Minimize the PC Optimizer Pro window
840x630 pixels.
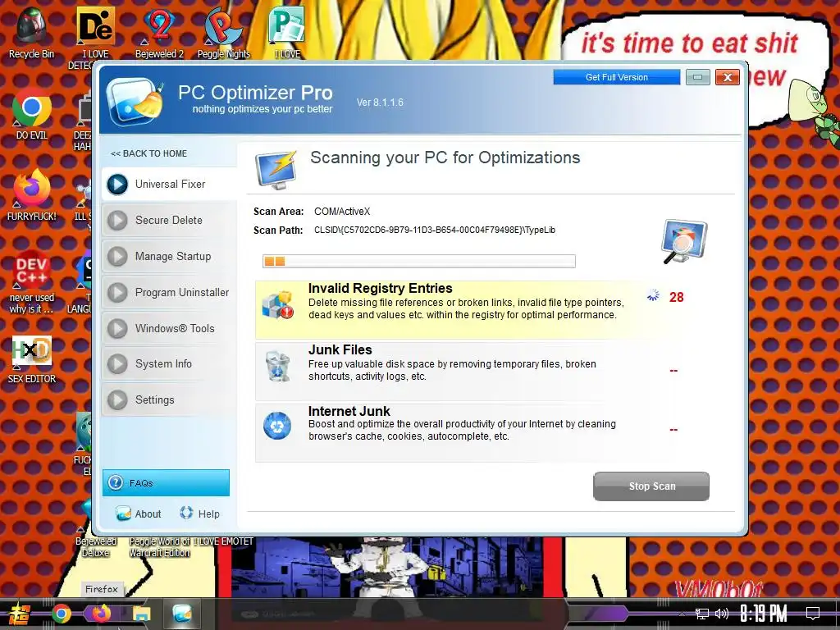tap(697, 77)
